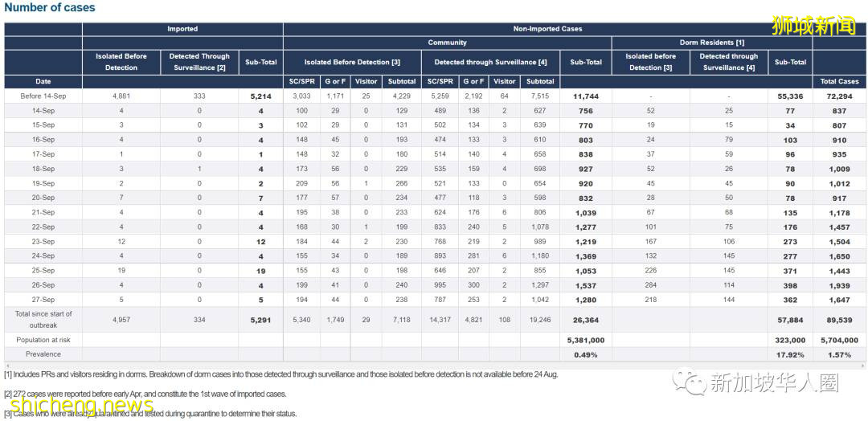Select the 'Imported' column group header
Viewport: 868px width, 421px height.
[x=182, y=29]
